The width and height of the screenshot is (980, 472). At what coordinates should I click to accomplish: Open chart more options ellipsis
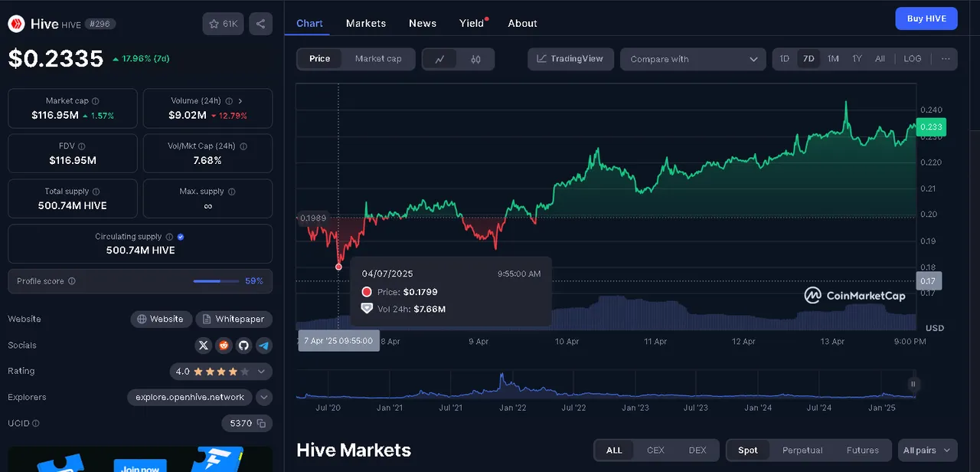946,59
